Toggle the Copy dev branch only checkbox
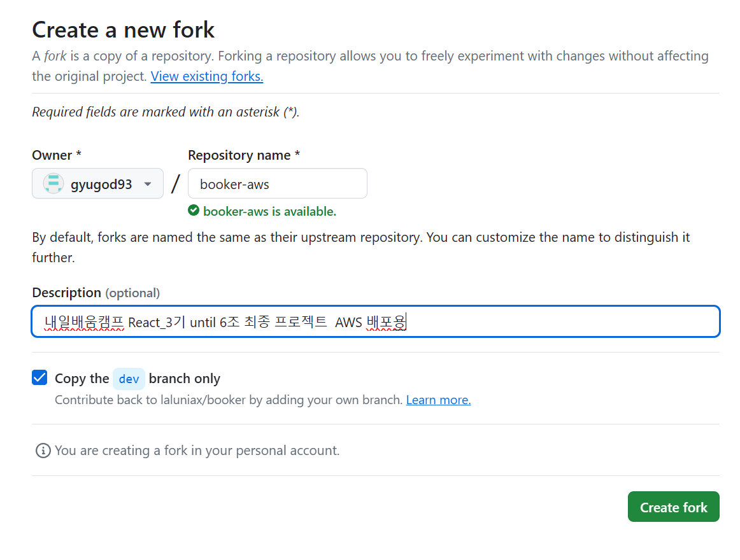This screenshot has height=560, width=740. point(39,378)
